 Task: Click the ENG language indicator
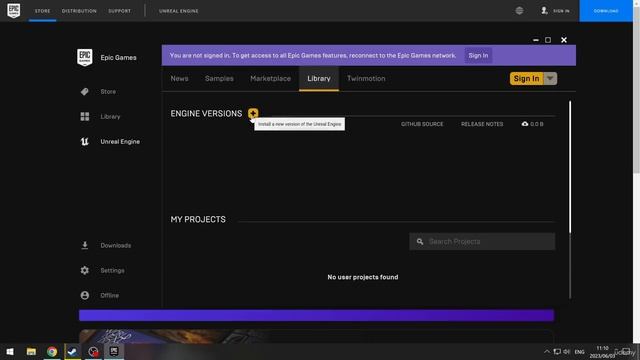[x=579, y=351]
